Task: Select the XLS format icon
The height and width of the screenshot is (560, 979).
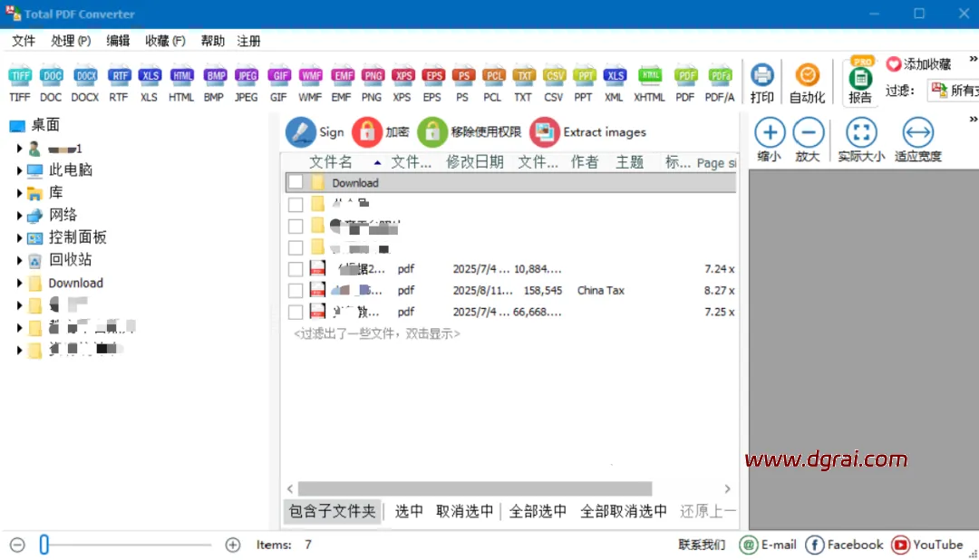Action: tap(150, 83)
